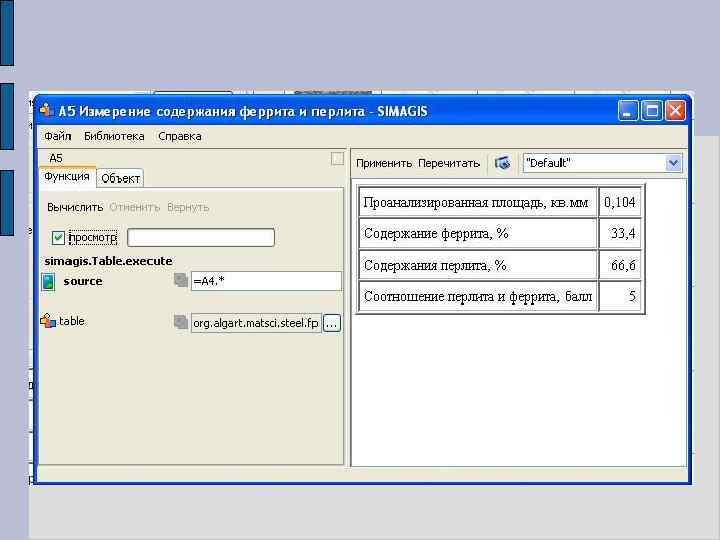Screen dimensions: 720x540
Task: Click the link icon beside table field
Action: pos(181,322)
